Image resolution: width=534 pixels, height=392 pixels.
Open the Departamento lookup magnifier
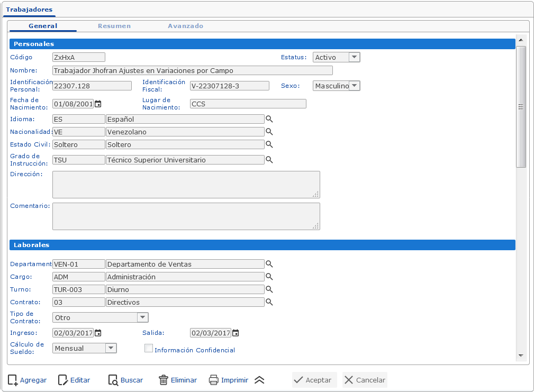(x=269, y=264)
